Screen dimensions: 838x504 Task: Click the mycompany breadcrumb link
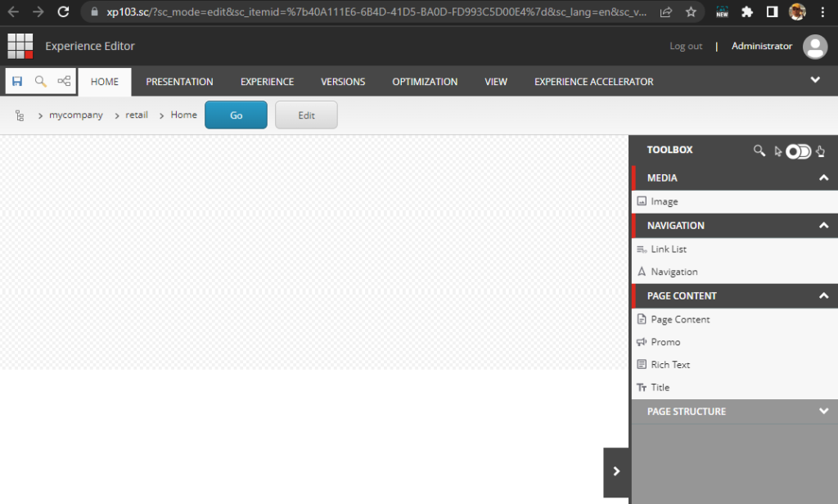point(76,115)
